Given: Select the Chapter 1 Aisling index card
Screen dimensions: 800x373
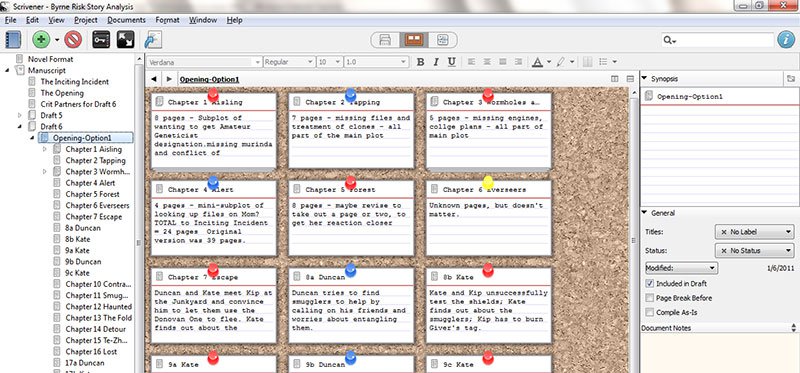Looking at the screenshot, I should click(x=214, y=131).
